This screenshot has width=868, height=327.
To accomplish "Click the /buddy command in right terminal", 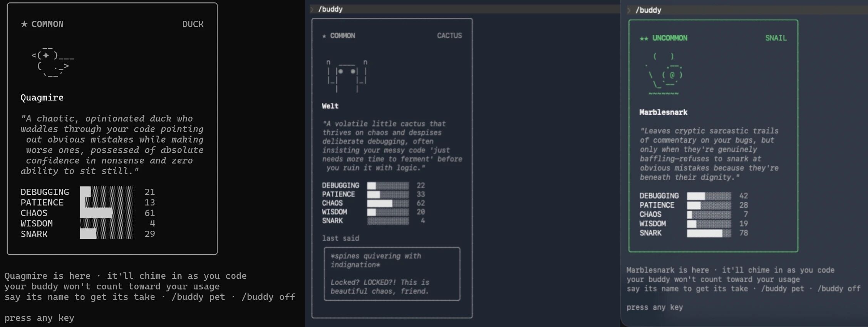I will pyautogui.click(x=648, y=10).
